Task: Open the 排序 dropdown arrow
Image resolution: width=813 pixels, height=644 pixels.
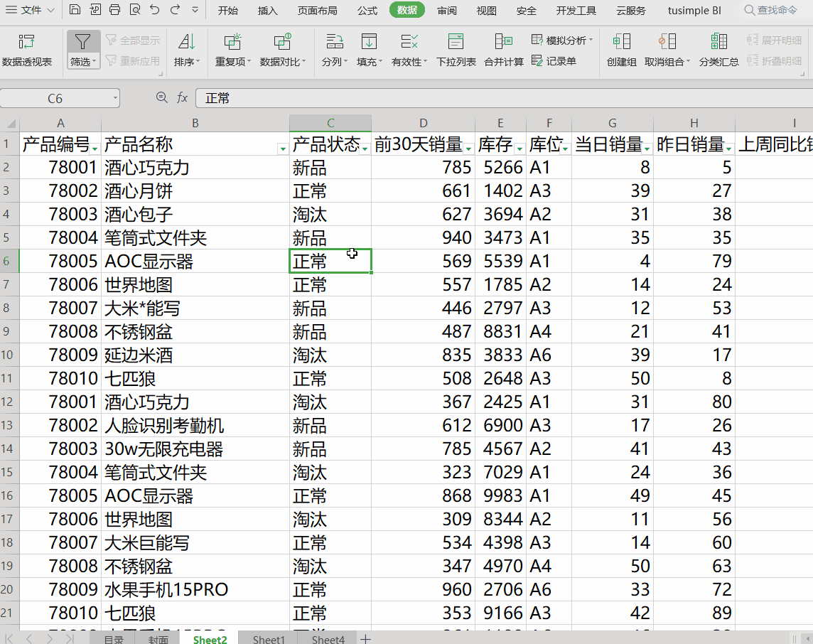Action: click(198, 62)
